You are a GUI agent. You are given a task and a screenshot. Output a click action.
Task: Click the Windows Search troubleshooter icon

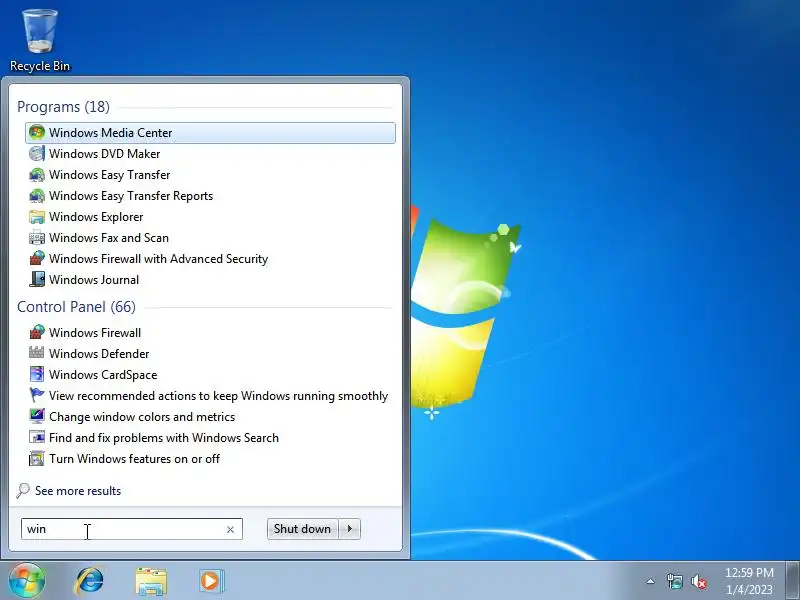37,438
